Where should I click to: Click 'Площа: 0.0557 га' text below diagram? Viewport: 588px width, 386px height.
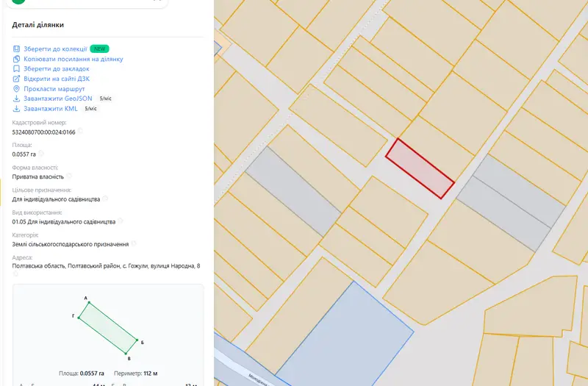coord(82,374)
